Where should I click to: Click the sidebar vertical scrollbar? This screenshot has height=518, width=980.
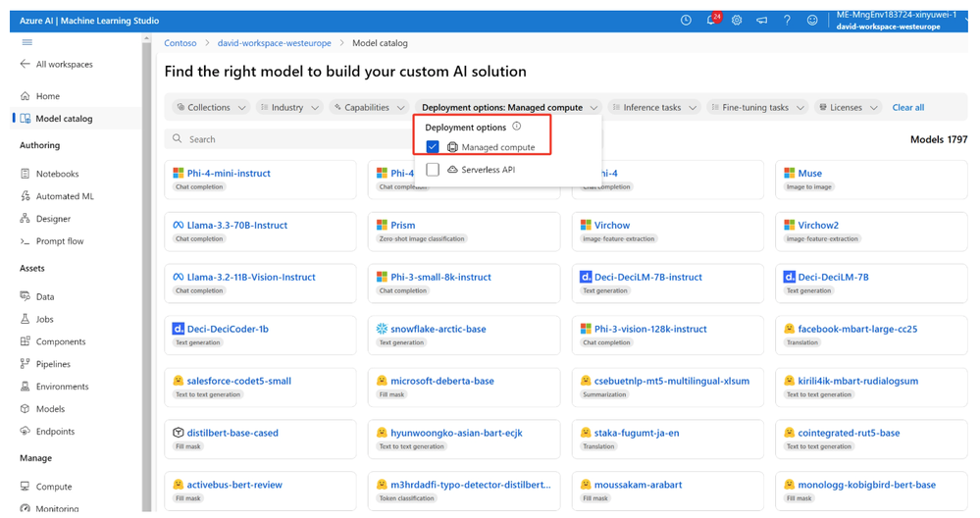tap(145, 275)
